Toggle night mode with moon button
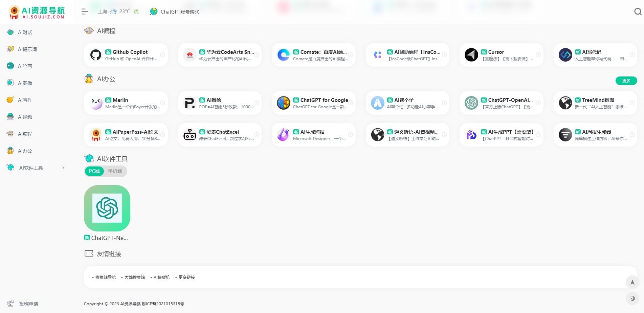 pos(632,298)
